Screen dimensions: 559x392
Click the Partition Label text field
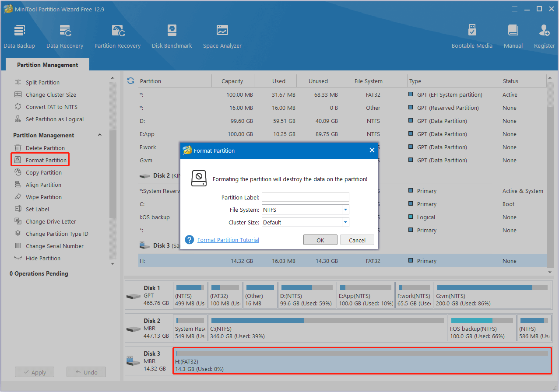pyautogui.click(x=305, y=197)
